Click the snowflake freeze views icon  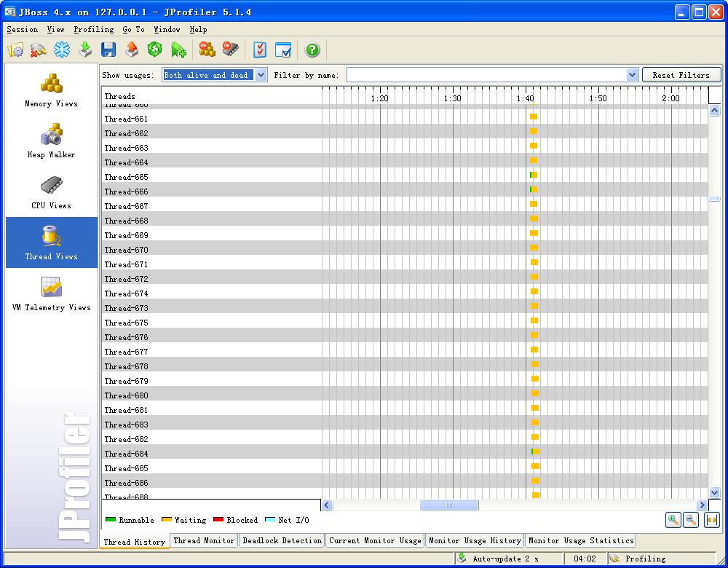click(x=62, y=50)
